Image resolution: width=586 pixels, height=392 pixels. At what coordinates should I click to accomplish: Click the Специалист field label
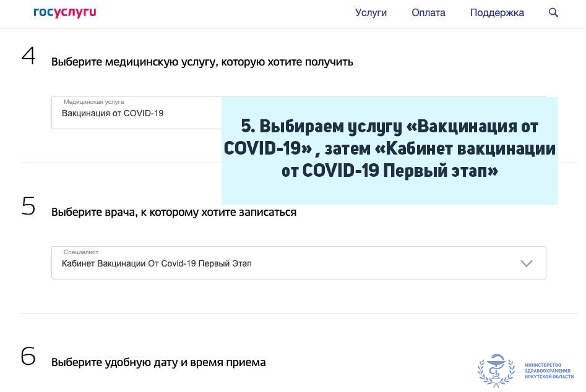(81, 252)
